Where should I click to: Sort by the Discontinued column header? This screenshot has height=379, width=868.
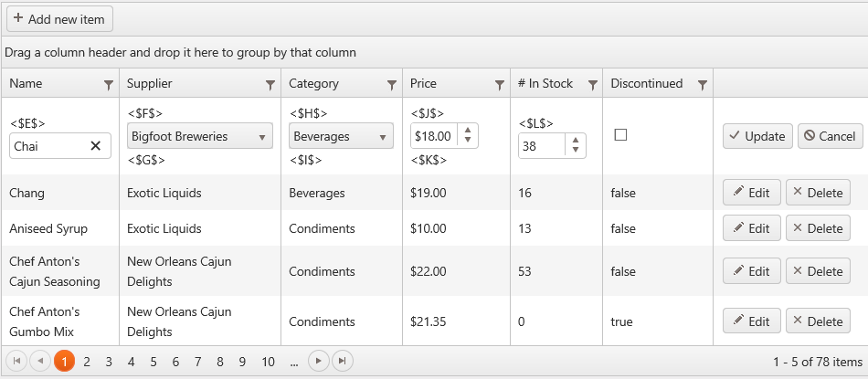647,83
